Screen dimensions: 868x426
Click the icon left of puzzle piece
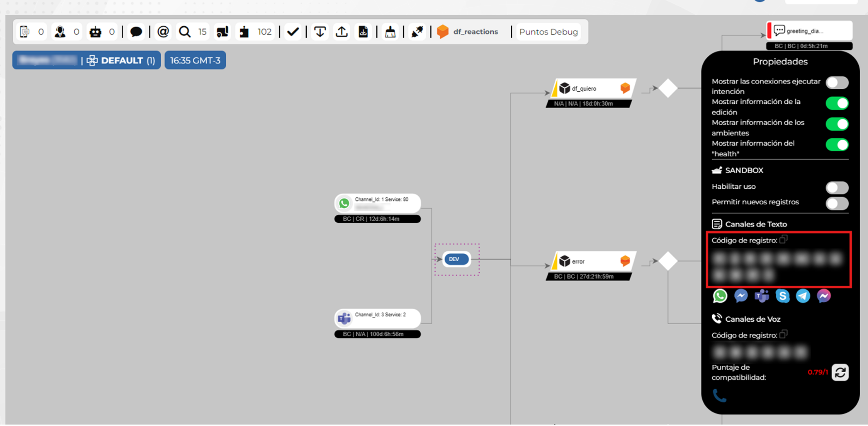222,32
